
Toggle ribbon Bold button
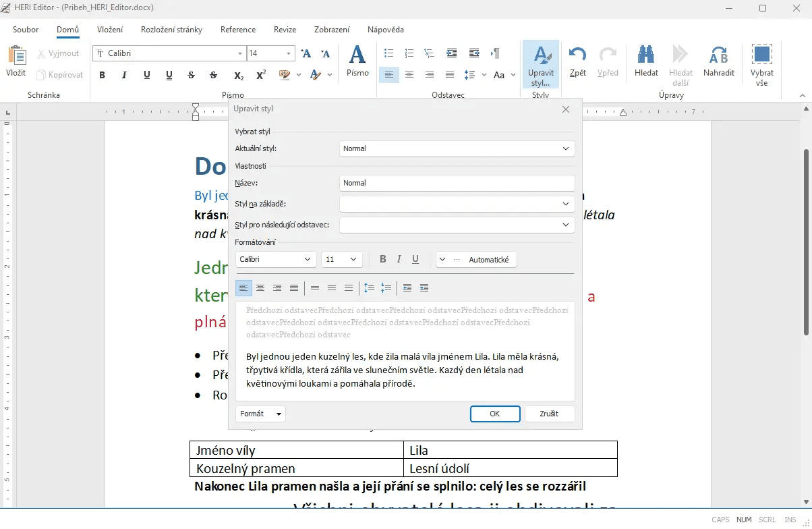tap(103, 75)
